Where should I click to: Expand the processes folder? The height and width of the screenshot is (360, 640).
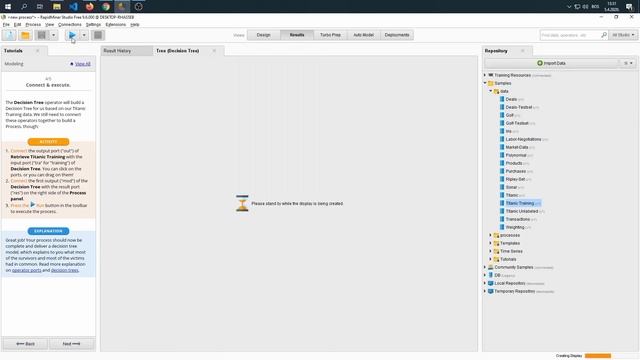(x=491, y=235)
